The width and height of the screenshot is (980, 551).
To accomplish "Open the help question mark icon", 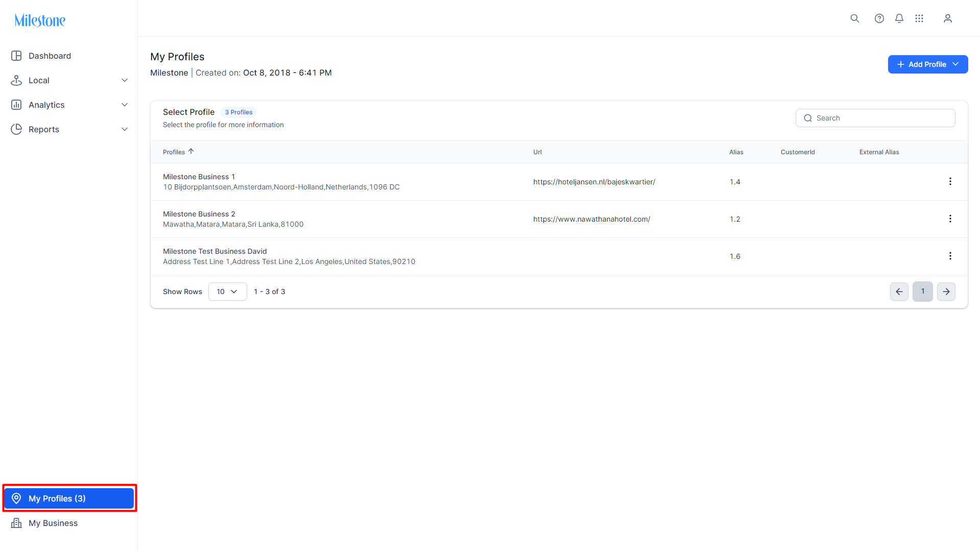I will pyautogui.click(x=879, y=18).
